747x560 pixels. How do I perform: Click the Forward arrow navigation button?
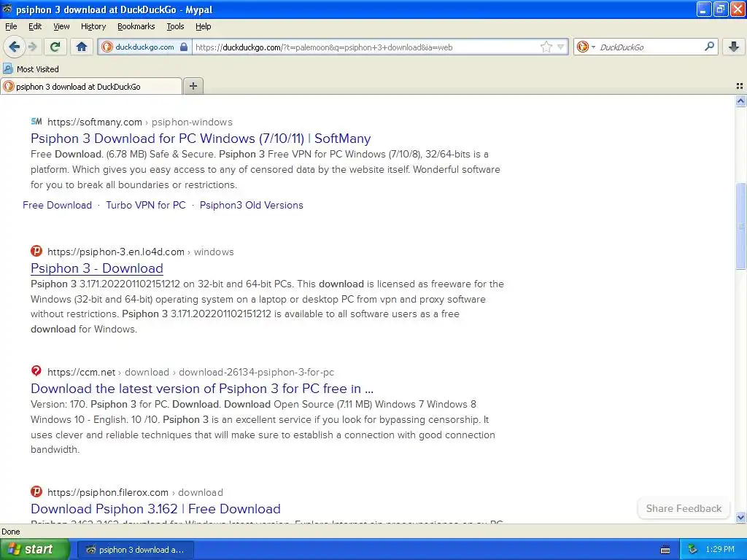tap(32, 47)
